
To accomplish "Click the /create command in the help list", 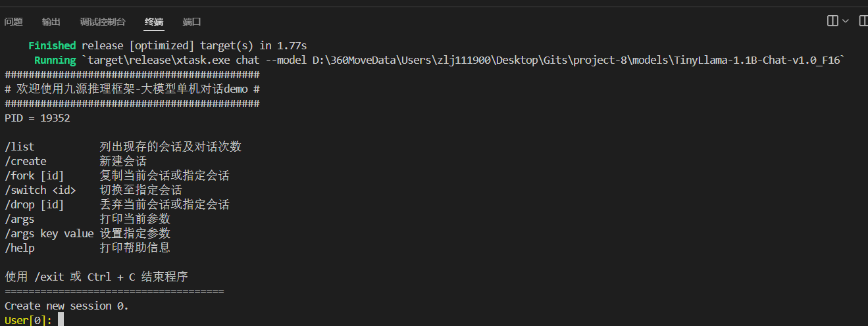I will point(26,161).
